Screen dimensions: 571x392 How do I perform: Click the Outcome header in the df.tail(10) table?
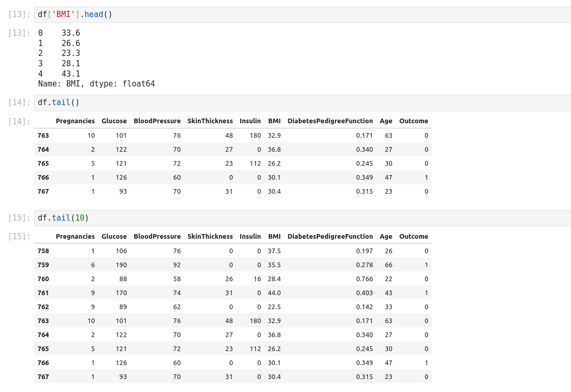[x=413, y=237]
